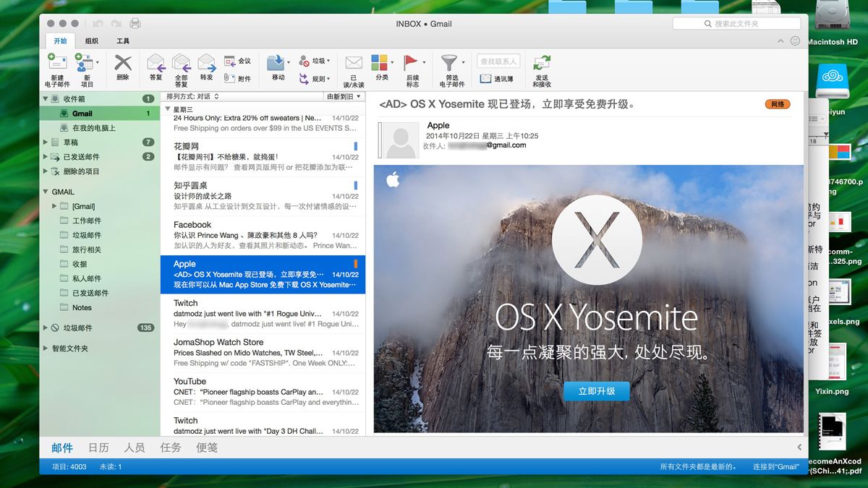Click the undo arrow in title bar
This screenshot has height=488, width=868.
(98, 24)
